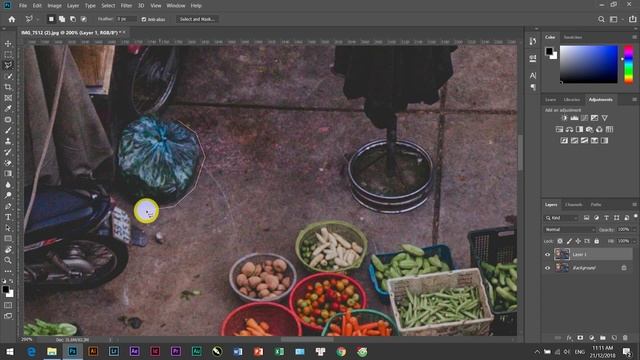This screenshot has width=640, height=360.
Task: Choose Subtract from Selection mode icon
Action: coord(73,19)
